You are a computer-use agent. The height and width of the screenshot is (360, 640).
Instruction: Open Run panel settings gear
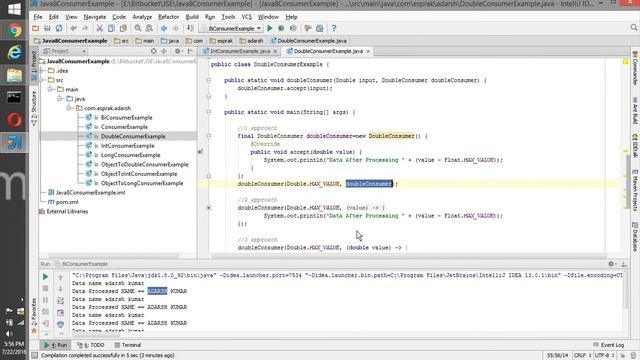611,264
